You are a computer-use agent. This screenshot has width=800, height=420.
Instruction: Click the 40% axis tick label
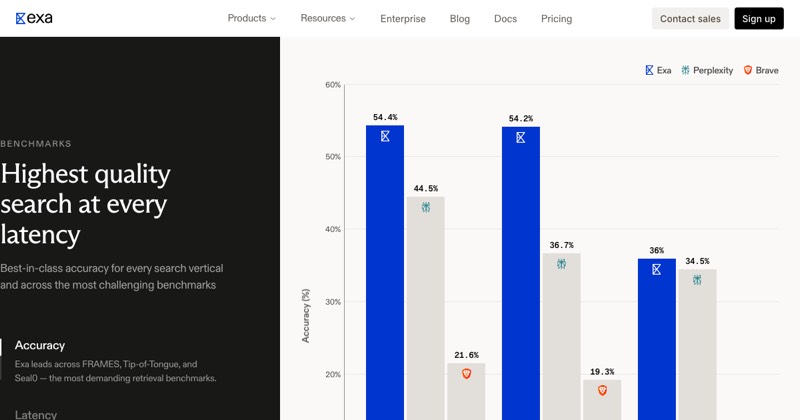click(x=333, y=229)
